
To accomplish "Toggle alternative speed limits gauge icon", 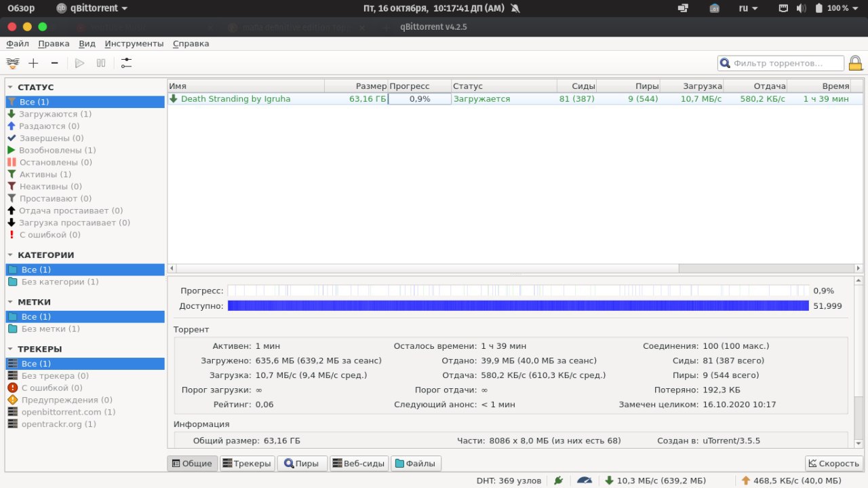I will click(585, 481).
